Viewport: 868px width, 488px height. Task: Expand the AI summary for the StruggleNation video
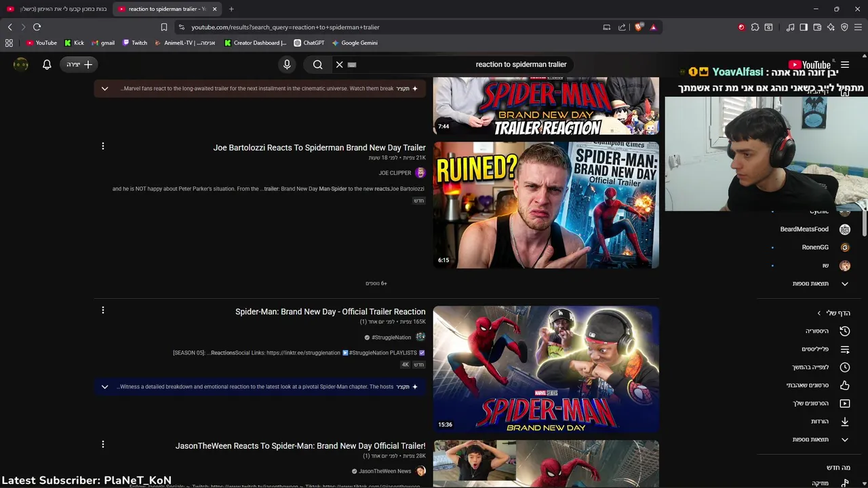104,387
